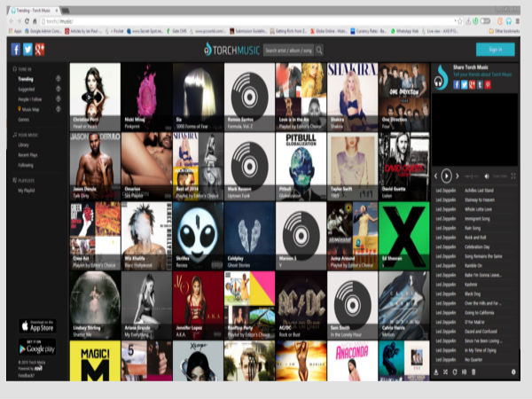This screenshot has width=532, height=399.
Task: Open My Playlist in the sidebar
Action: [26, 191]
